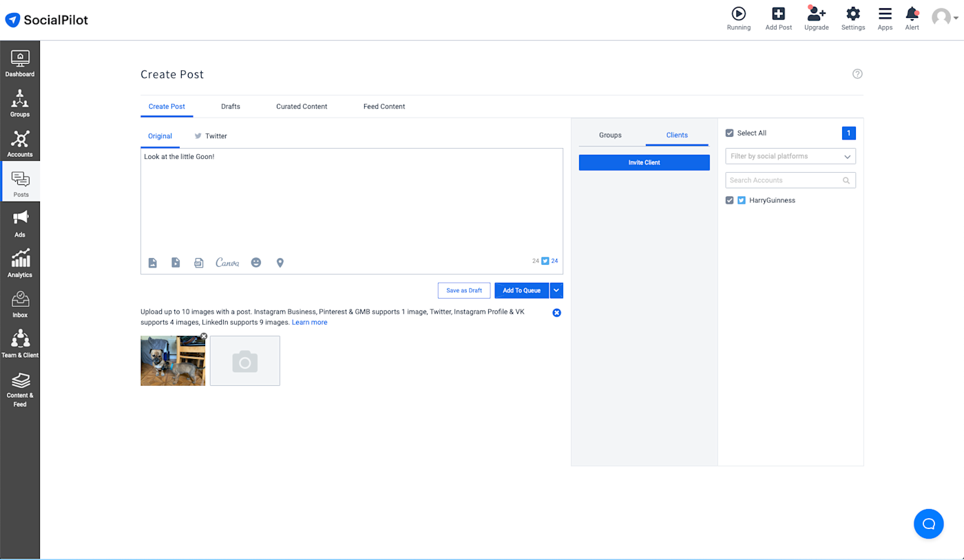This screenshot has width=964, height=560.
Task: Click the Running play icon
Action: [739, 14]
